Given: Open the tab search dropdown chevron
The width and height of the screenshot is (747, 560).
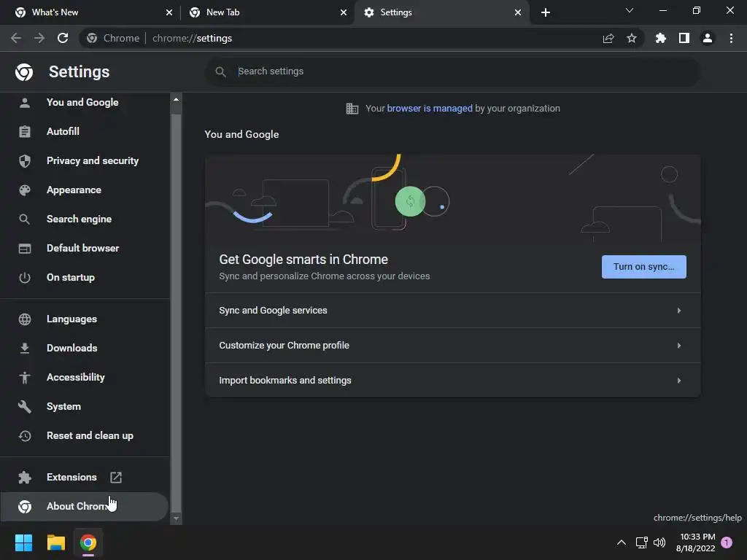Looking at the screenshot, I should pos(630,10).
